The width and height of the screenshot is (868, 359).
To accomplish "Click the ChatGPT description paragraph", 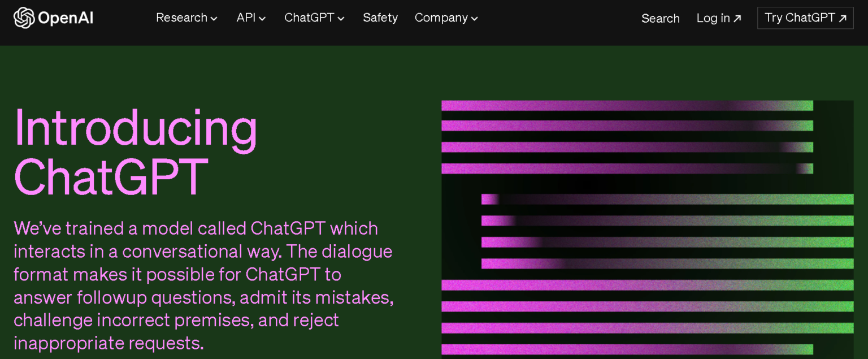I will pyautogui.click(x=203, y=286).
